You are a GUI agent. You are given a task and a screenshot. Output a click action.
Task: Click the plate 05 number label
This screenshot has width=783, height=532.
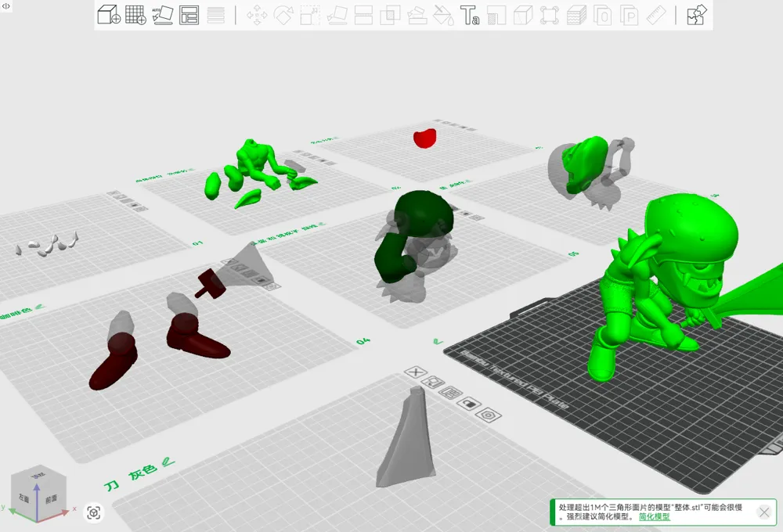coord(573,253)
